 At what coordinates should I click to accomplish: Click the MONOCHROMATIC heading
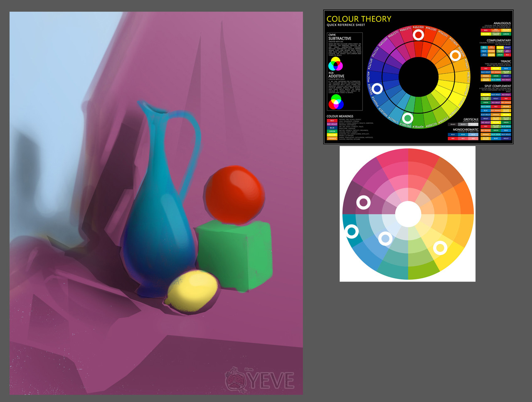[x=465, y=130]
